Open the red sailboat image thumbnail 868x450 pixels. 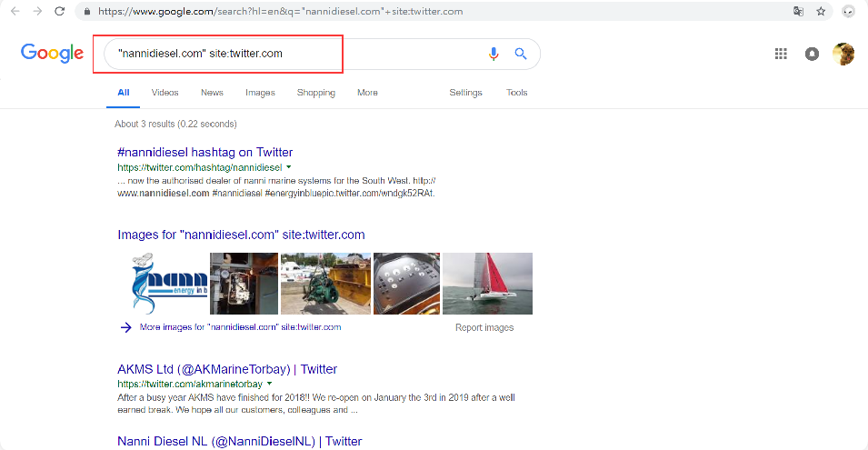click(x=488, y=284)
